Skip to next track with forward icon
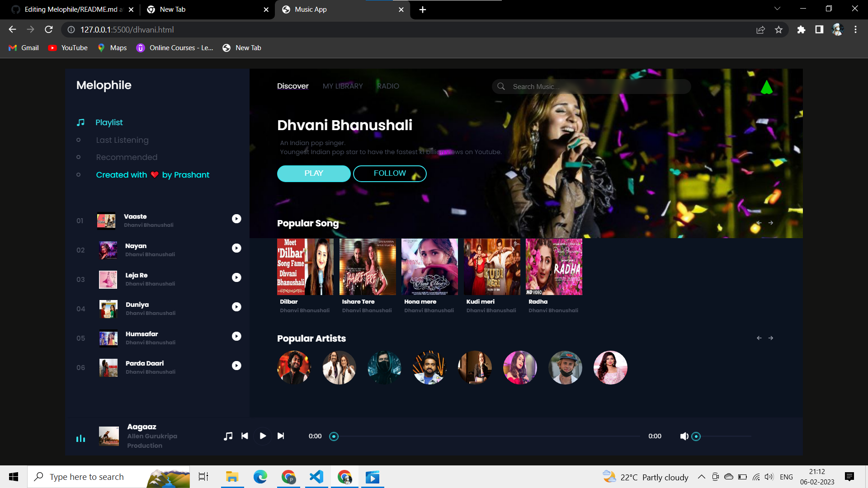 [281, 436]
